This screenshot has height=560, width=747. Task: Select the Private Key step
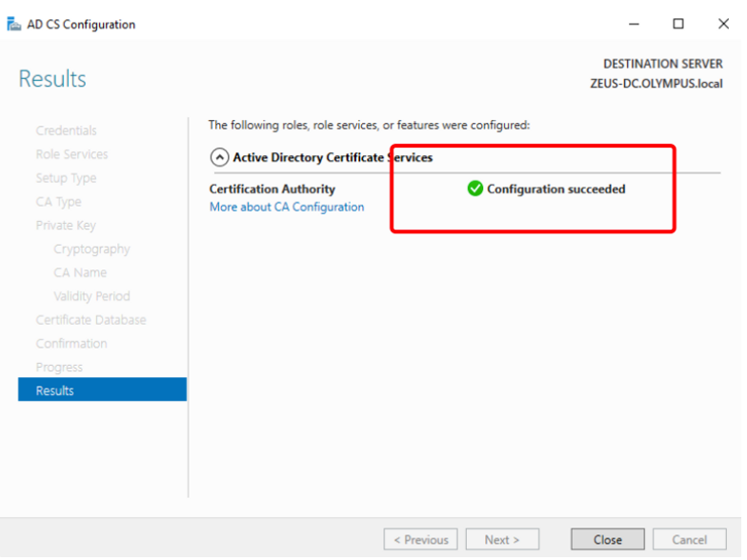[x=66, y=226]
